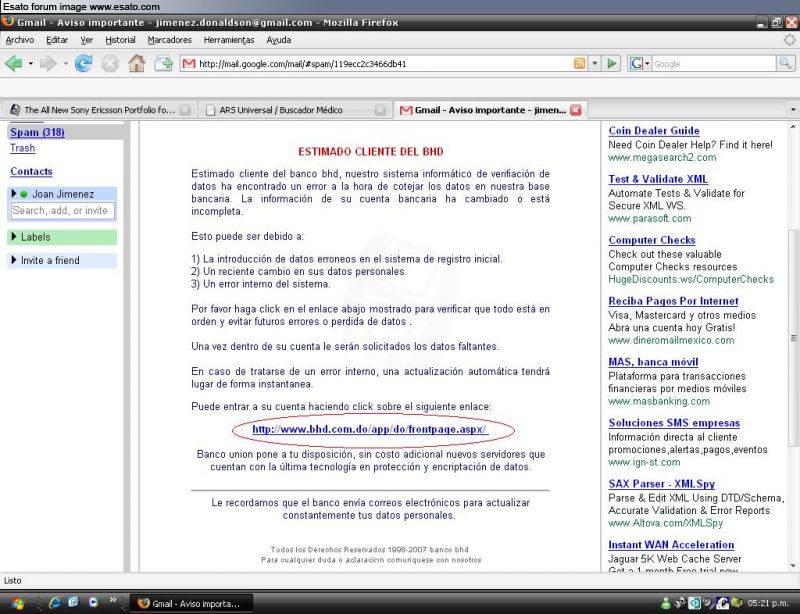Viewport: 800px width, 614px height.
Task: Click the green Go arrow beside the address bar
Action: tap(611, 64)
